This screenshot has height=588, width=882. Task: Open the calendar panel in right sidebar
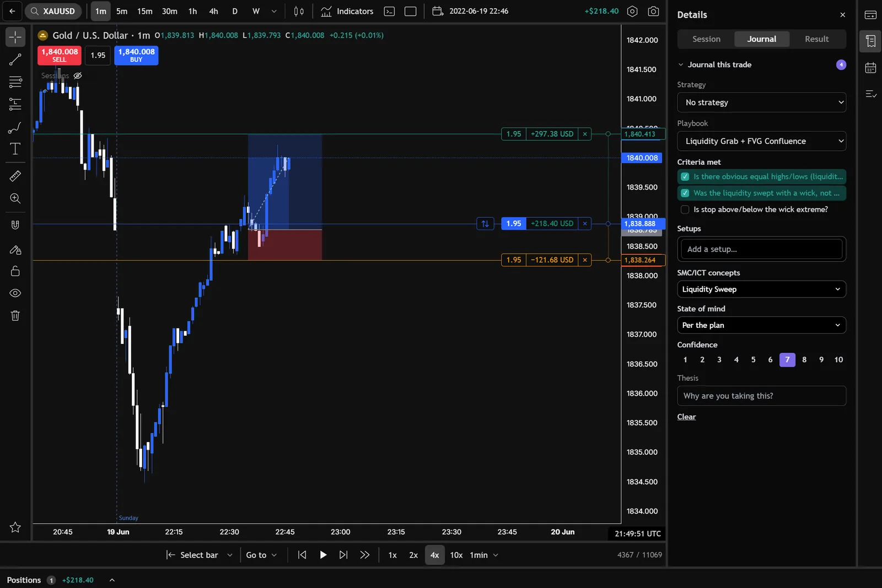point(871,68)
